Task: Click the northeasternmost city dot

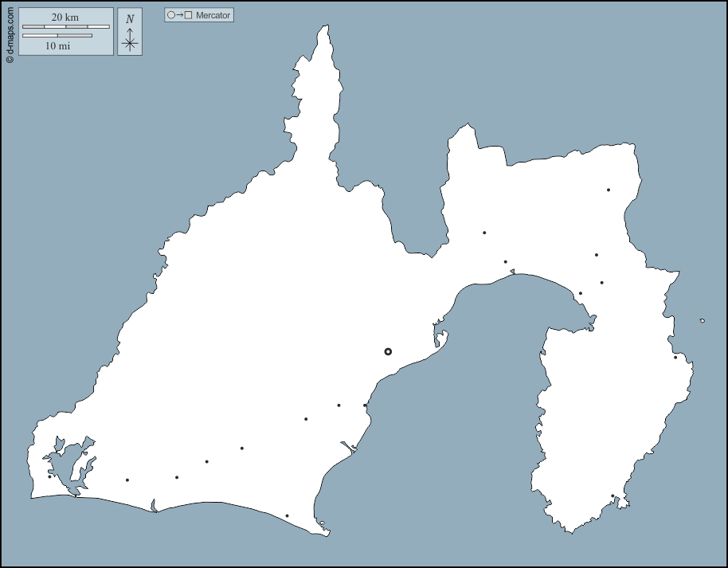Action: point(608,190)
